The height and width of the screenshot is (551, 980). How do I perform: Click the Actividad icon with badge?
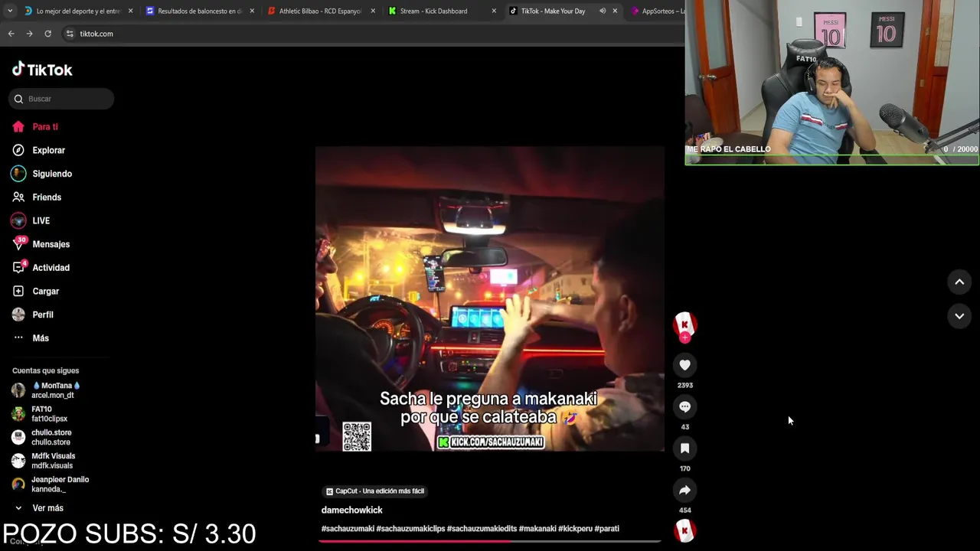point(19,267)
